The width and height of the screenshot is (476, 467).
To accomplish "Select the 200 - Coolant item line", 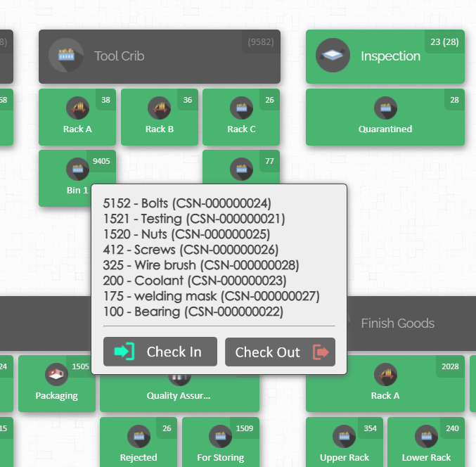I will [195, 281].
